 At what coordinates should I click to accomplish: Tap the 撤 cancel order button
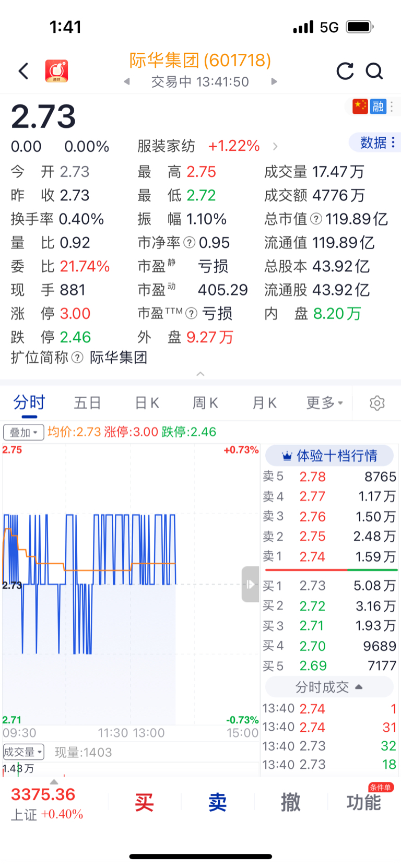click(291, 802)
